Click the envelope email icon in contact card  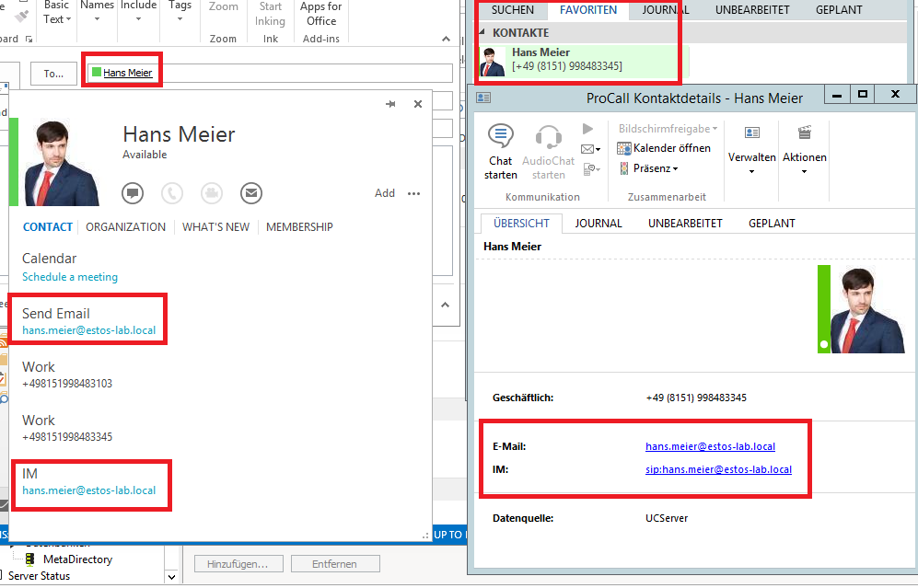point(250,192)
